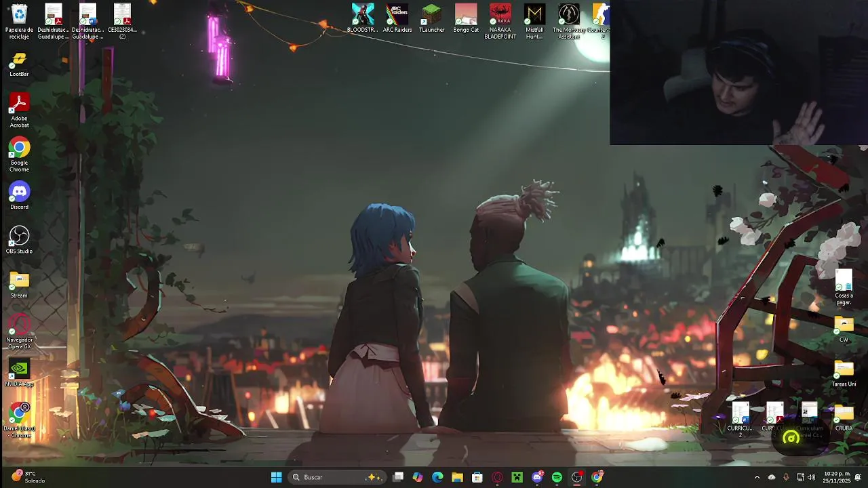This screenshot has width=868, height=488.
Task: Select the Google Chrome desktop shortcut
Action: [19, 155]
